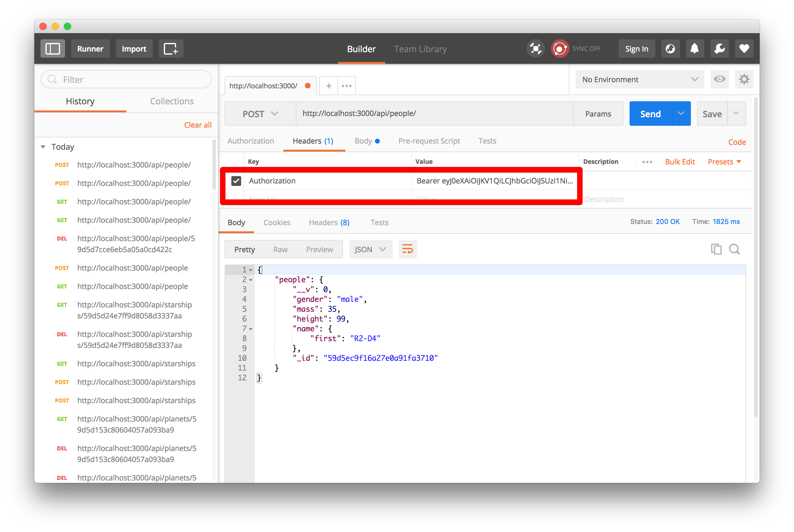
Task: Open the wrench settings icon
Action: [x=719, y=48]
